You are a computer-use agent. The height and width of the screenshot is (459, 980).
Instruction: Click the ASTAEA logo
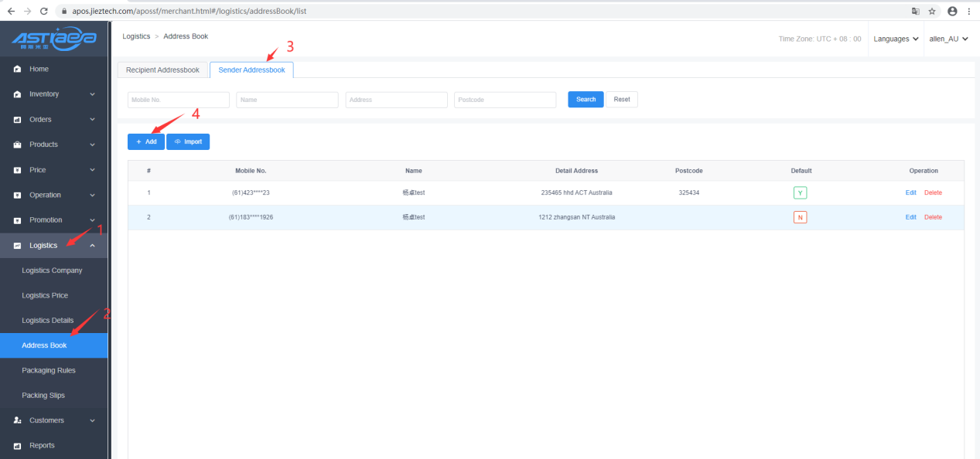(54, 39)
